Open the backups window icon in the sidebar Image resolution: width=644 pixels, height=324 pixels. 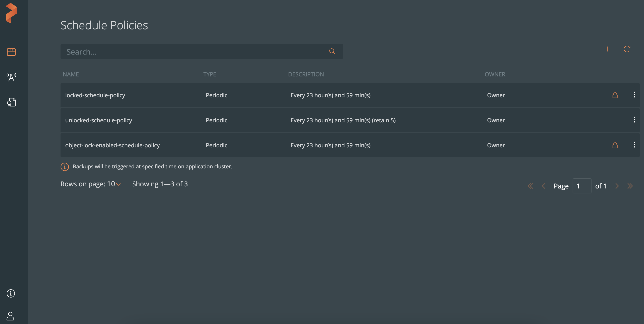click(x=11, y=52)
